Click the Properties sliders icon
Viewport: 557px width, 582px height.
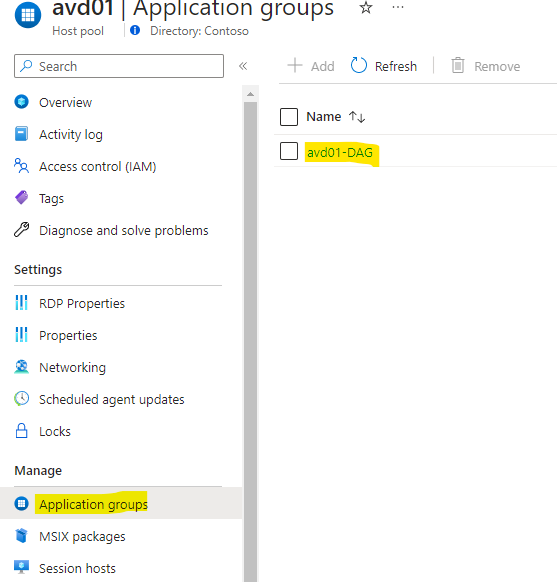(22, 334)
